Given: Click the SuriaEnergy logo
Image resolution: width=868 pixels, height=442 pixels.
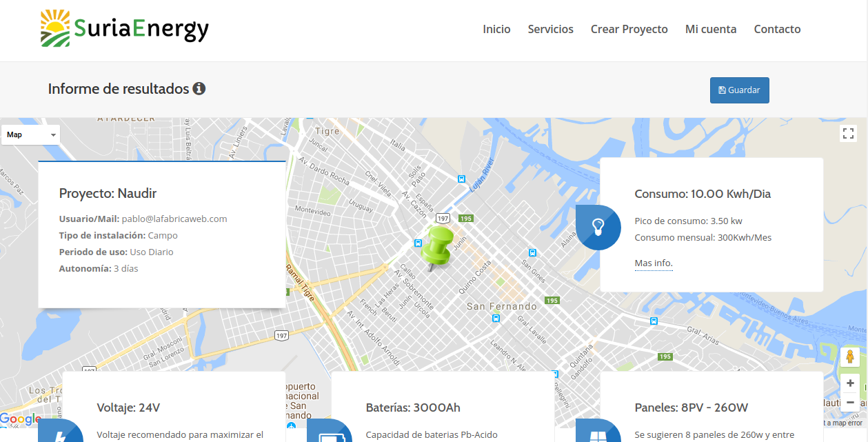Looking at the screenshot, I should click(125, 28).
